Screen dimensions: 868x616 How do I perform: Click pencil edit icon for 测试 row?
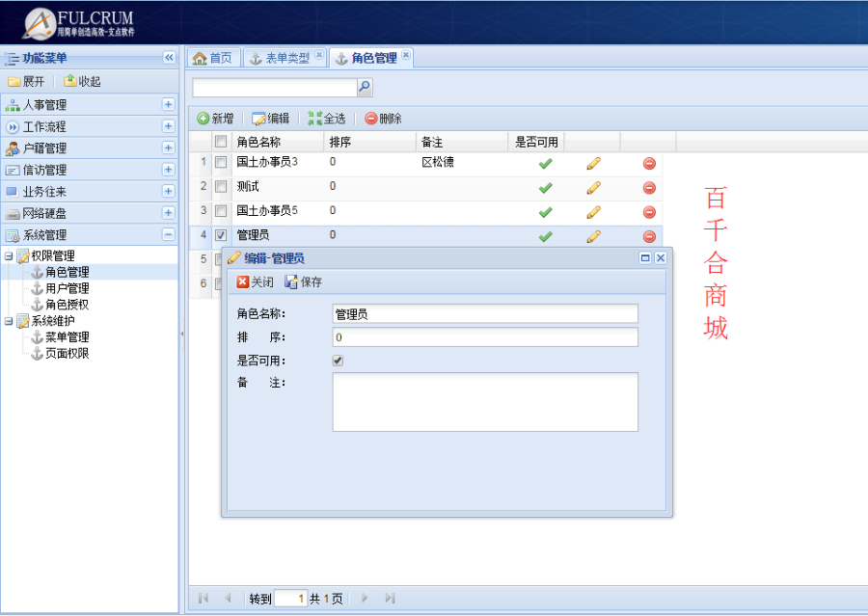[593, 188]
